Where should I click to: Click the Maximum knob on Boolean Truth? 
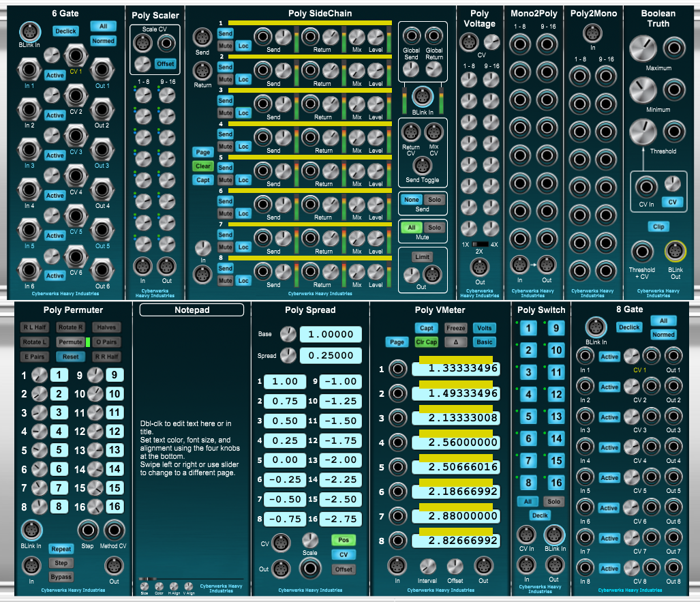pyautogui.click(x=643, y=48)
